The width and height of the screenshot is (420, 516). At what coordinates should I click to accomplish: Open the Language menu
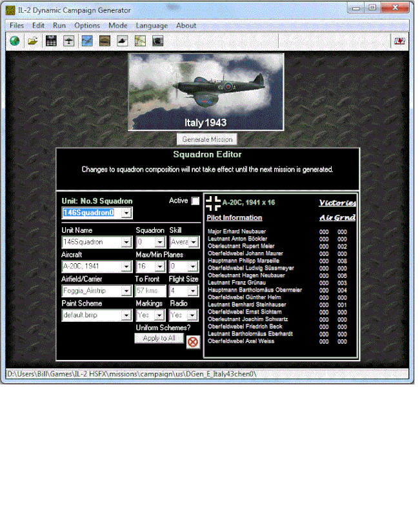(x=152, y=26)
